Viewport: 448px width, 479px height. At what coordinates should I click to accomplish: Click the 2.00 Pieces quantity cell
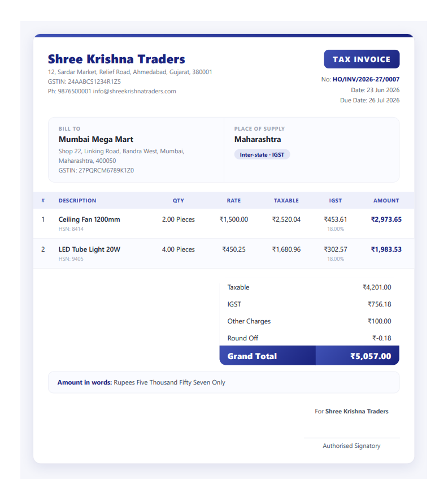click(178, 219)
